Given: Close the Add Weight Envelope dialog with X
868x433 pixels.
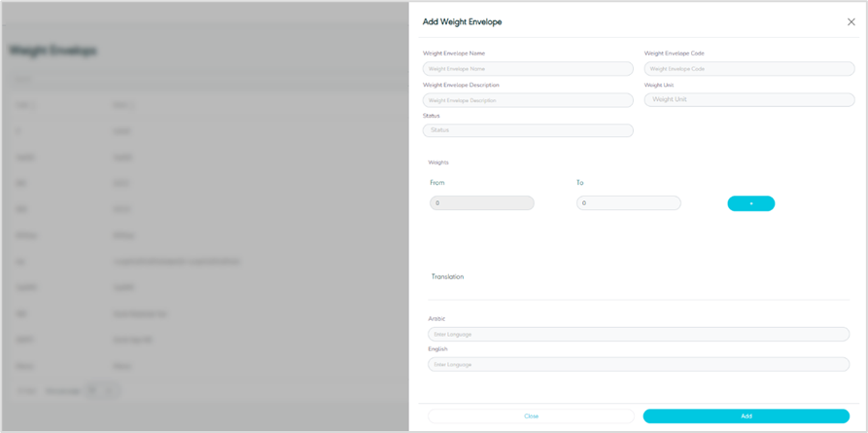Looking at the screenshot, I should [x=851, y=21].
